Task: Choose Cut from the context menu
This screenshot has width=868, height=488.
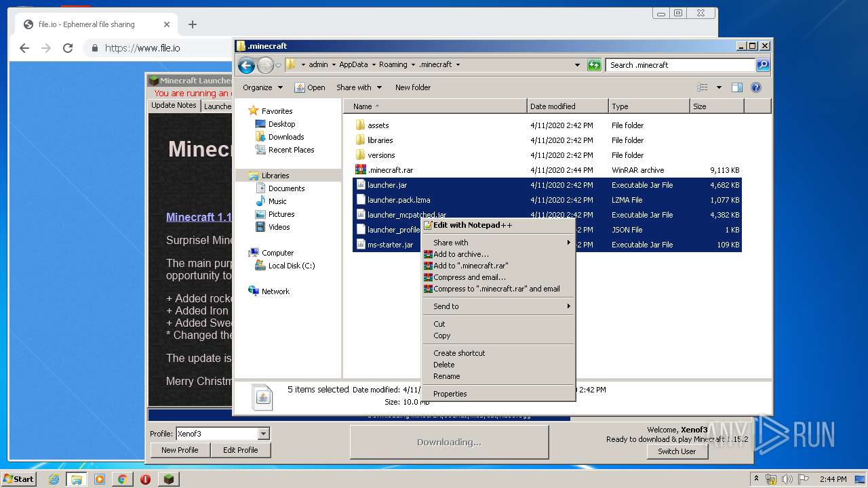Action: [498, 324]
